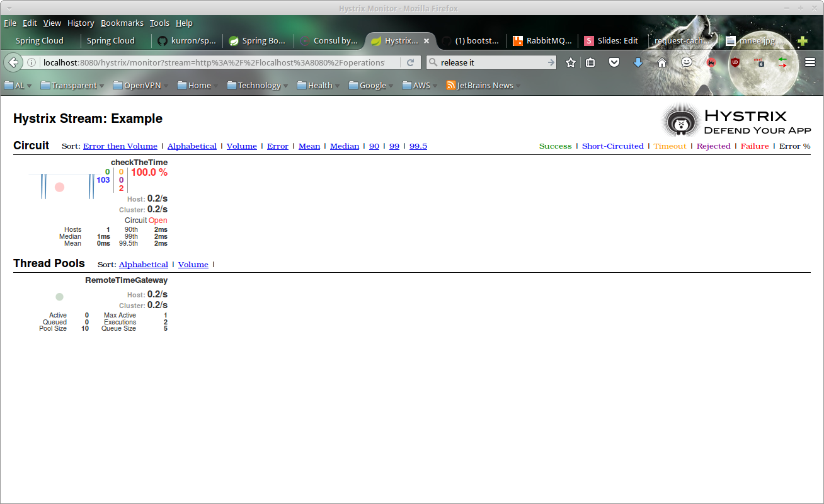Sort circuits by Mean

(x=309, y=146)
